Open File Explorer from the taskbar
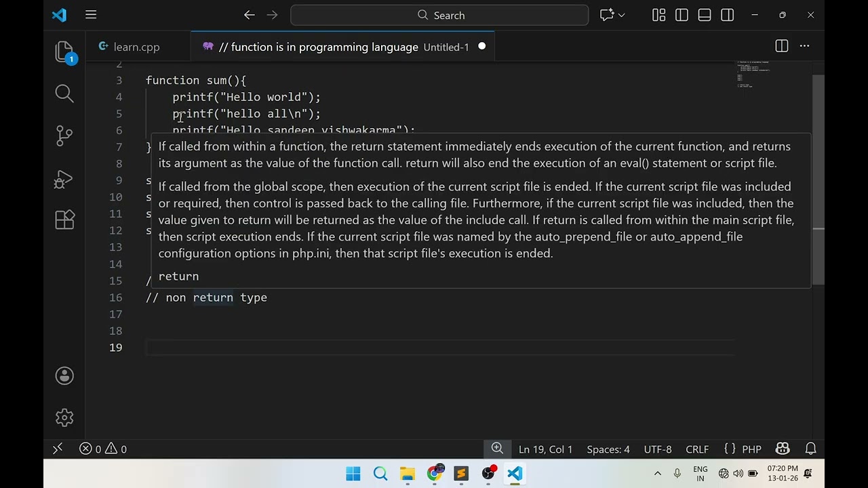Viewport: 868px width, 488px height. click(407, 474)
